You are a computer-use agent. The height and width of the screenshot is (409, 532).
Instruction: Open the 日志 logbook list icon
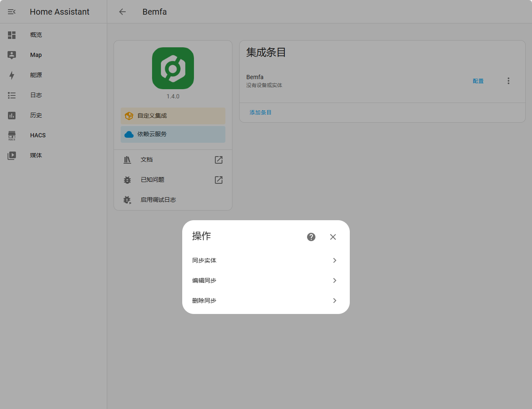[12, 95]
